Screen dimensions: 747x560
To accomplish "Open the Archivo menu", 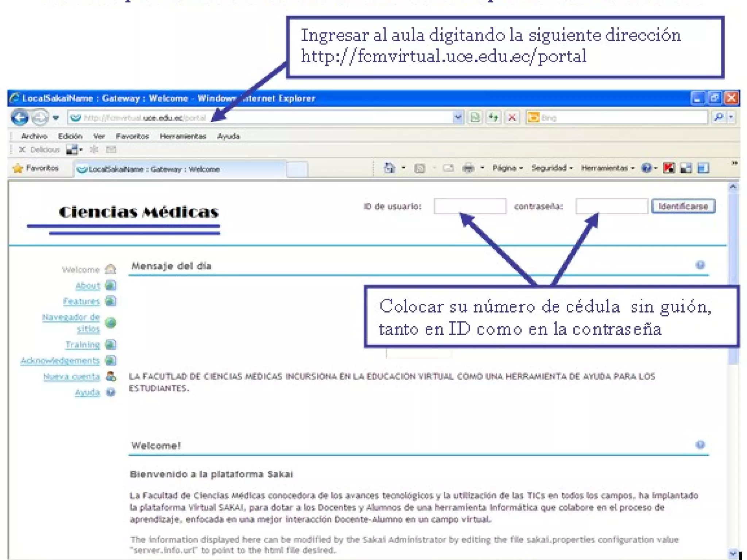I will [34, 136].
